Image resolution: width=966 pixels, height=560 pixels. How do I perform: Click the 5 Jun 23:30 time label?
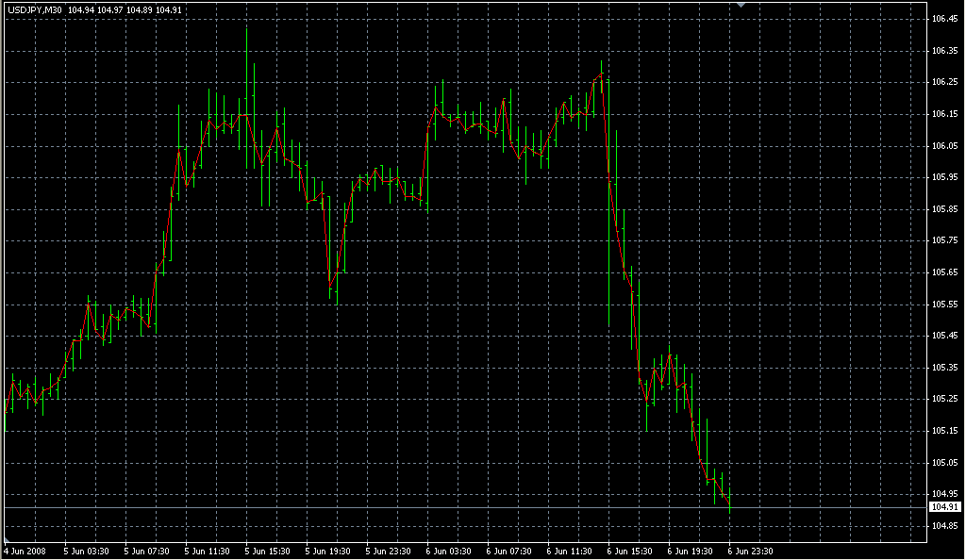coord(387,551)
